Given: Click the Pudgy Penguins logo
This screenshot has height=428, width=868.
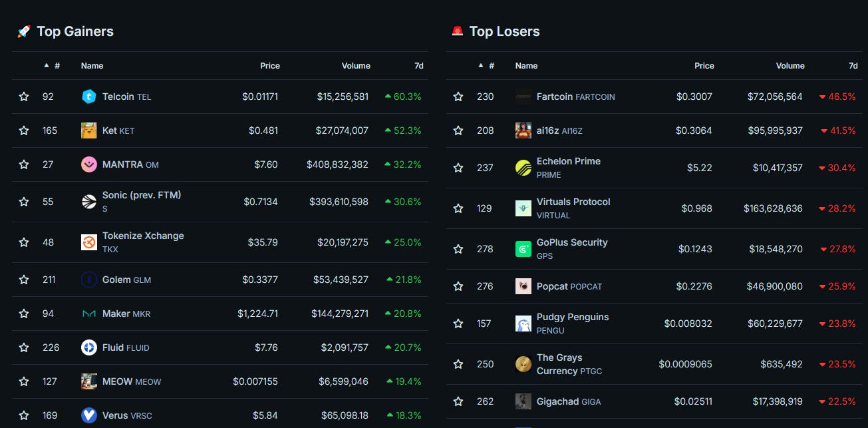Looking at the screenshot, I should tap(523, 323).
